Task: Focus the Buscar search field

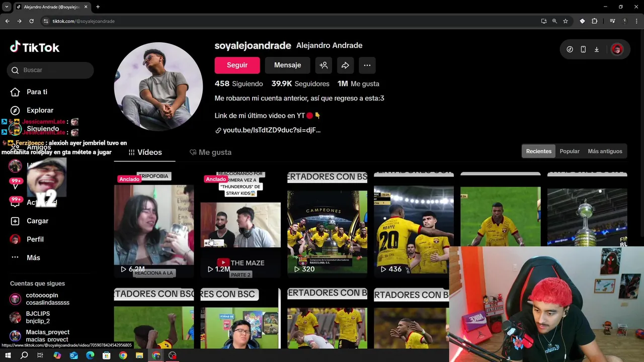Action: tap(50, 70)
